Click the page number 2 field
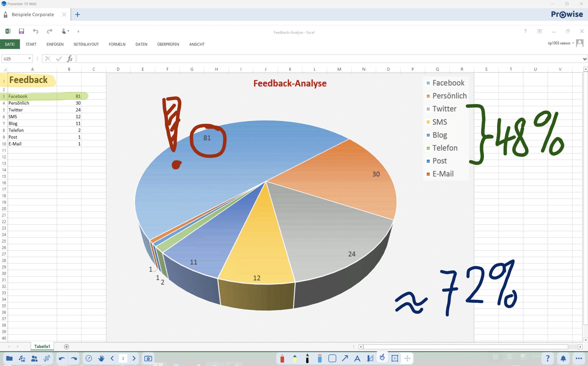 [x=123, y=358]
